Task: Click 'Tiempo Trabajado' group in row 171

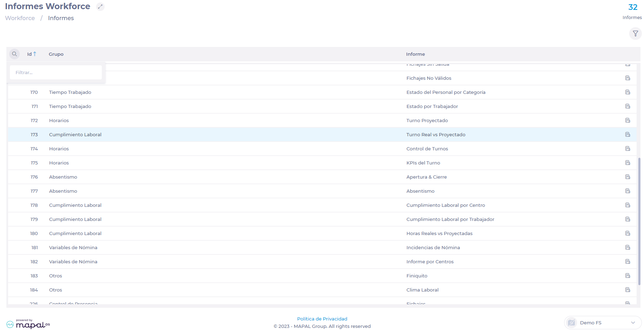Action: tap(70, 106)
